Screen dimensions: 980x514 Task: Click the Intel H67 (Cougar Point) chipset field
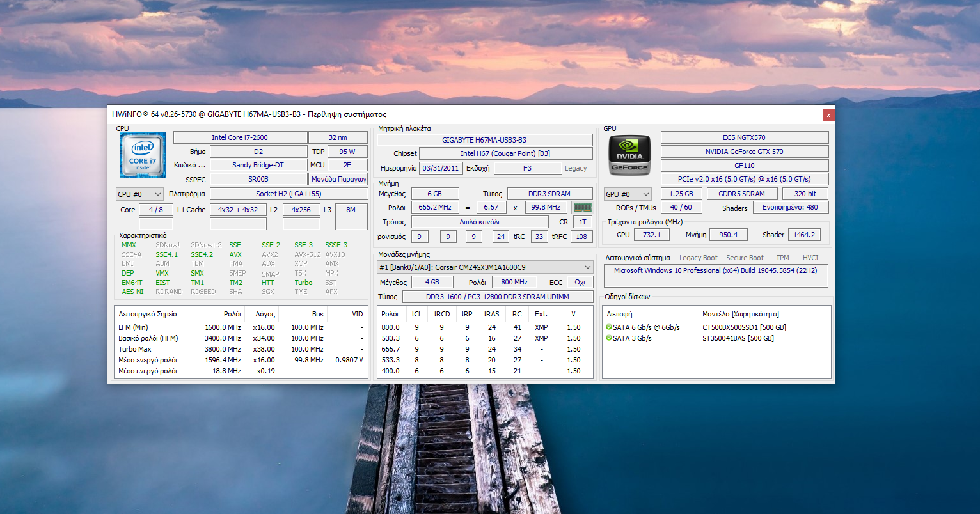tap(505, 153)
